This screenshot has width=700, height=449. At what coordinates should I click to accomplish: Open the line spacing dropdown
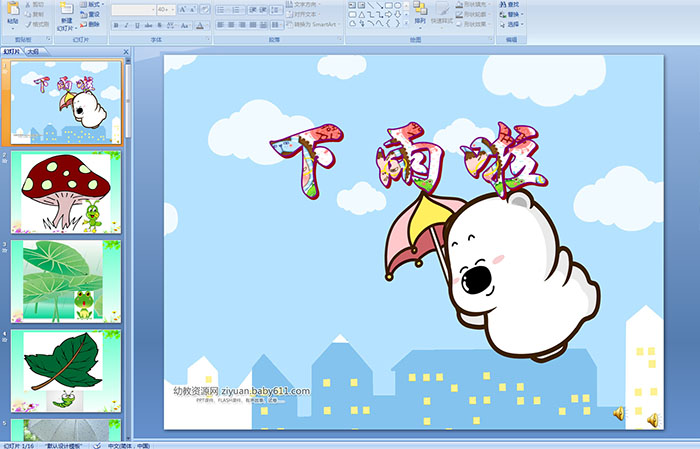(x=276, y=9)
